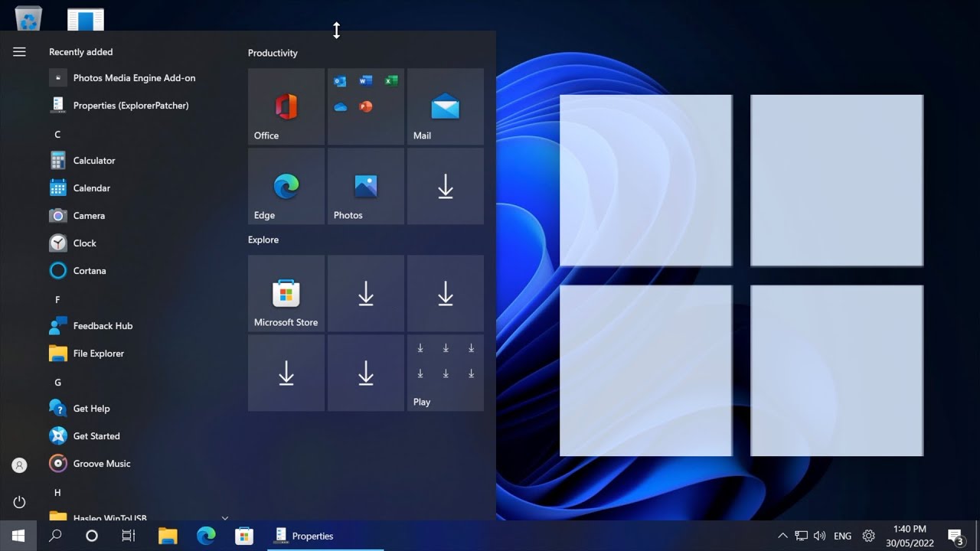Click the Recently added header
The height and width of the screenshot is (551, 980).
tap(80, 52)
